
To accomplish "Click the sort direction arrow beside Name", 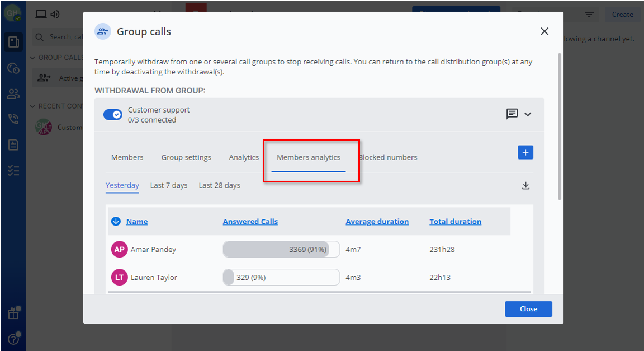I will [x=116, y=222].
